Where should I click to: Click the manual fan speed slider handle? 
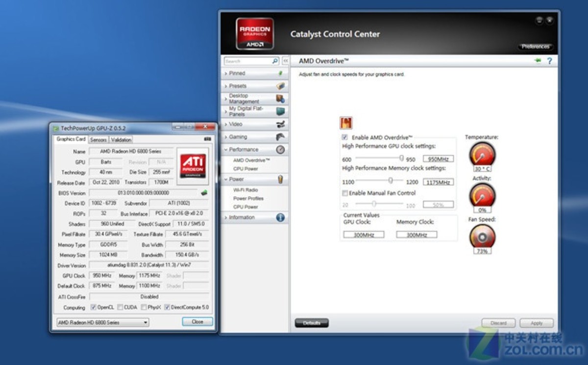374,204
